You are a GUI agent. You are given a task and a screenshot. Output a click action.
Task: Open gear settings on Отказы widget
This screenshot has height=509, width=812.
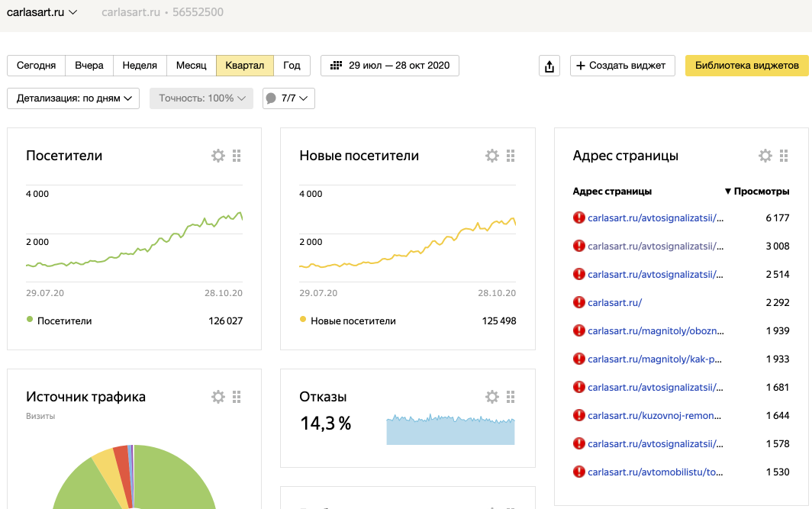492,397
